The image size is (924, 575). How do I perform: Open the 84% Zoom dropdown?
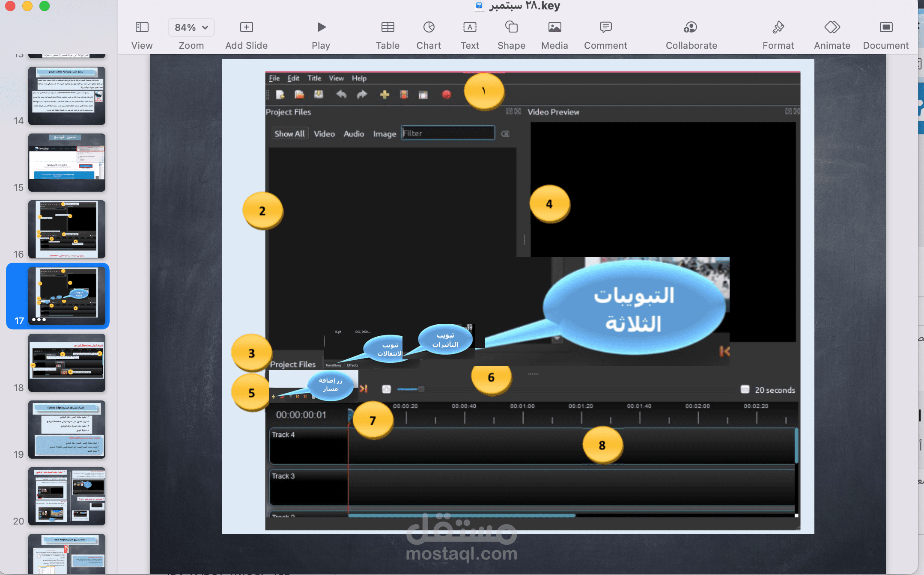191,27
